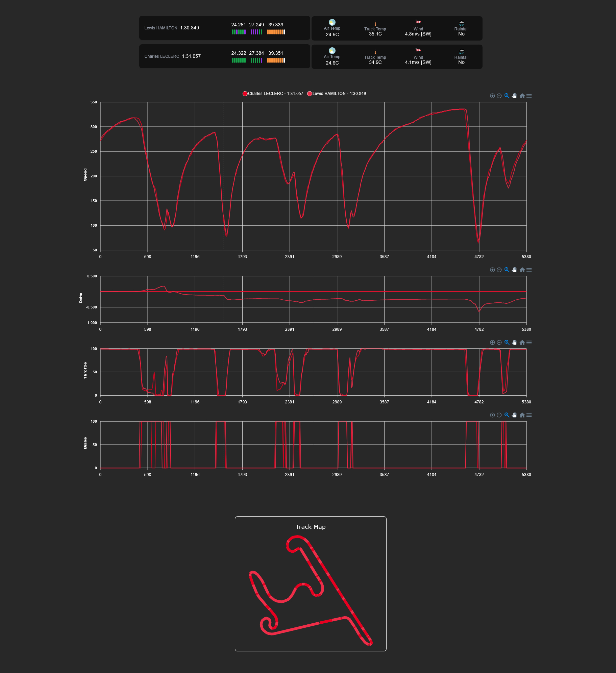
Task: Open the Brake chart hamburger menu
Action: (x=529, y=415)
